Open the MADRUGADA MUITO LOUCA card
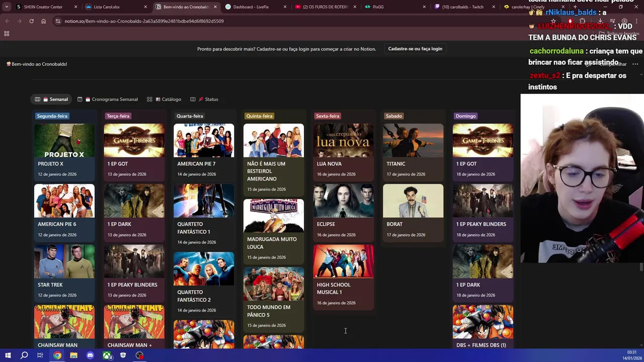 [274, 231]
